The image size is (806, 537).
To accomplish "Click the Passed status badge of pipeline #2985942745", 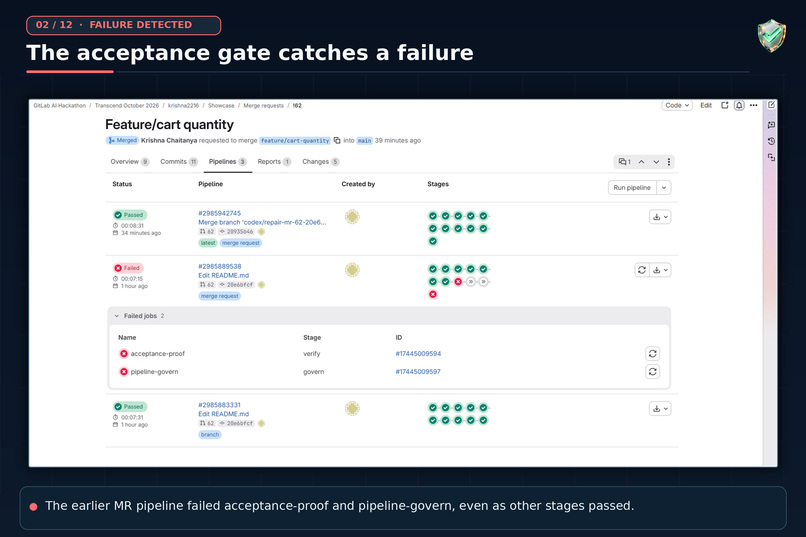I will coord(130,215).
